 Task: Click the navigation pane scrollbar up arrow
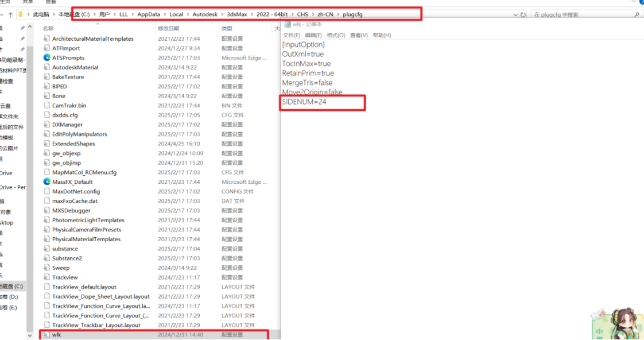pos(30,27)
